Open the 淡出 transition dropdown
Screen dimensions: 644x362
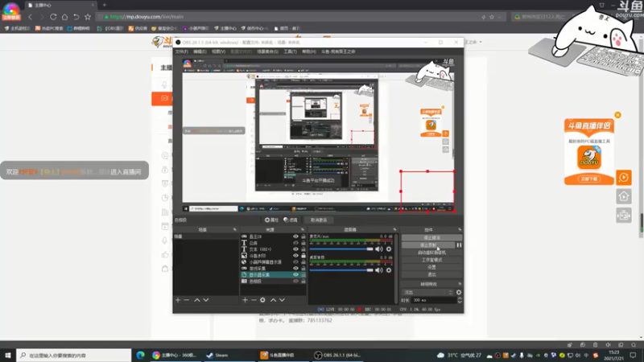pos(427,292)
